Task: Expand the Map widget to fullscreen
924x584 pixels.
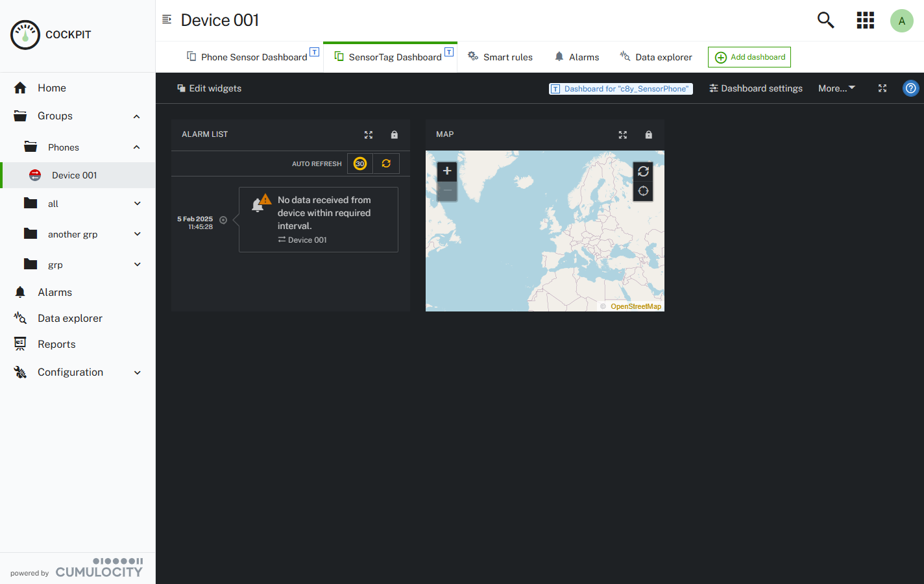Action: tap(622, 134)
